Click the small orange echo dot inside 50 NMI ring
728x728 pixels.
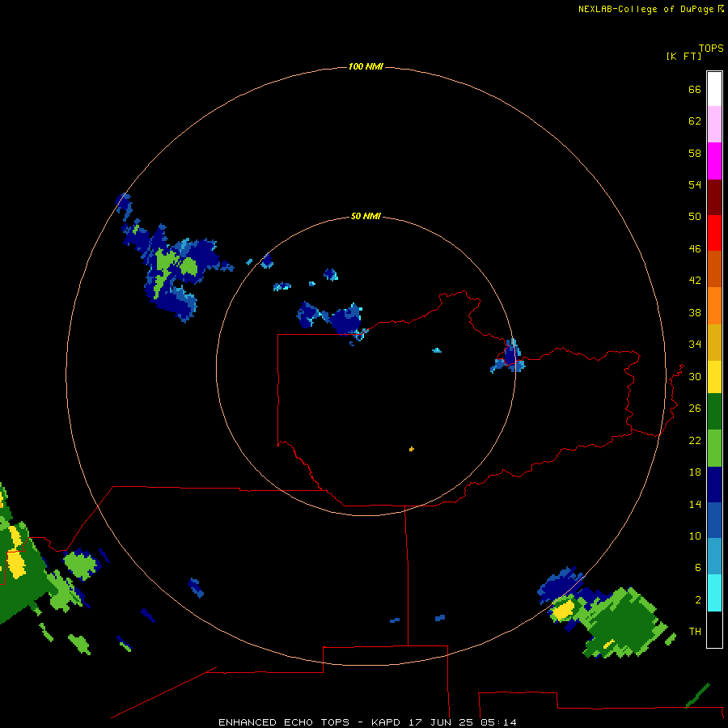tap(412, 449)
